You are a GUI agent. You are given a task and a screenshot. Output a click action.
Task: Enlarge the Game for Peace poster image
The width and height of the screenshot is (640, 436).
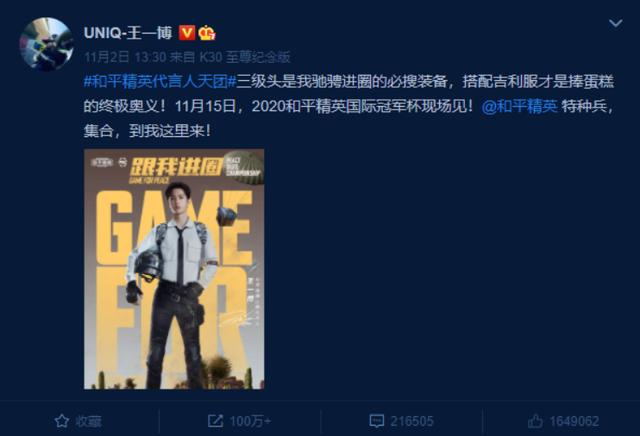coord(174,269)
